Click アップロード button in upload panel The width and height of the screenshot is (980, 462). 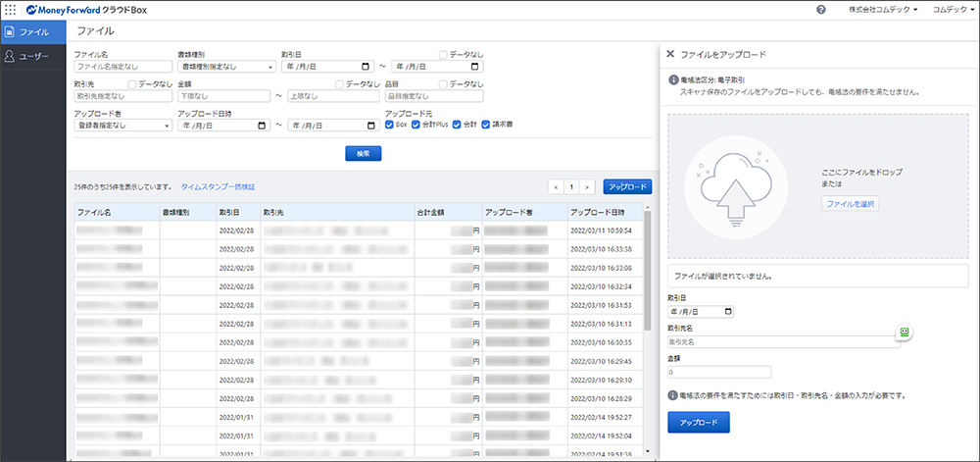pyautogui.click(x=699, y=423)
